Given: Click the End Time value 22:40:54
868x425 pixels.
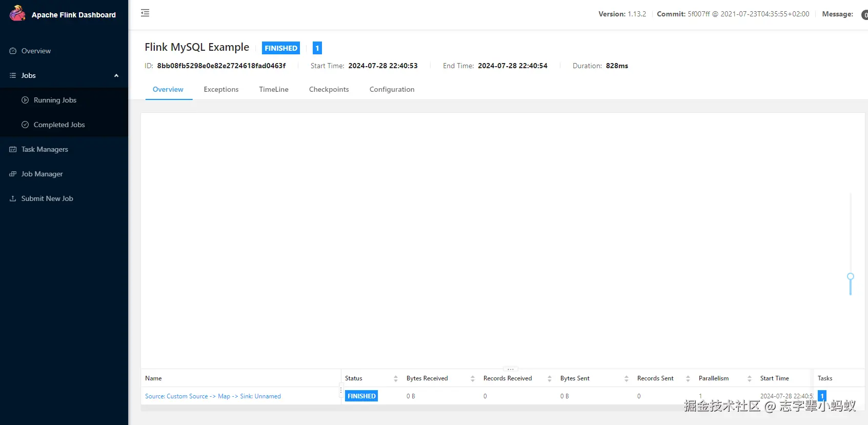Looking at the screenshot, I should [513, 66].
